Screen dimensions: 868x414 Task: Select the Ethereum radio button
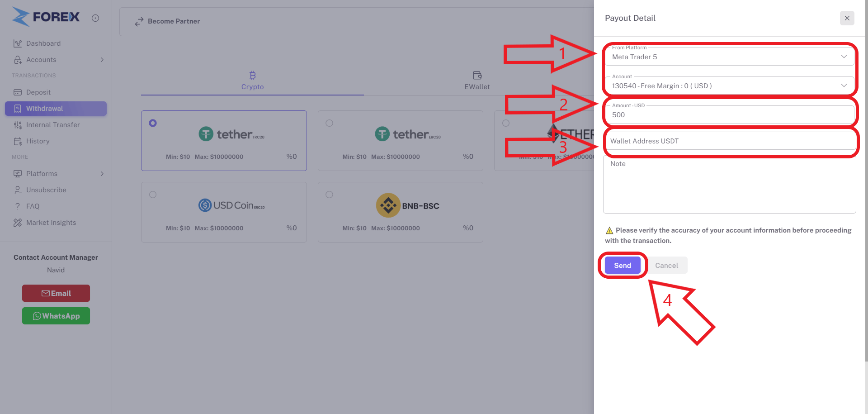506,123
